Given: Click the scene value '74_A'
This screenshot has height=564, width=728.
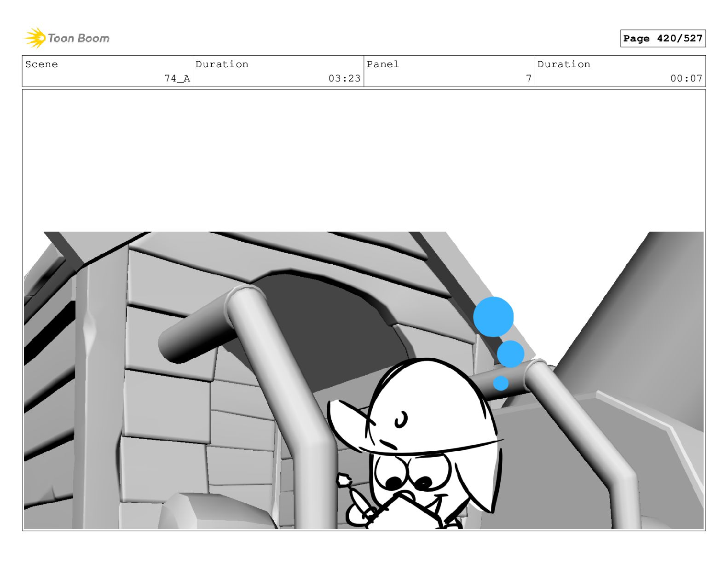Looking at the screenshot, I should [x=177, y=79].
